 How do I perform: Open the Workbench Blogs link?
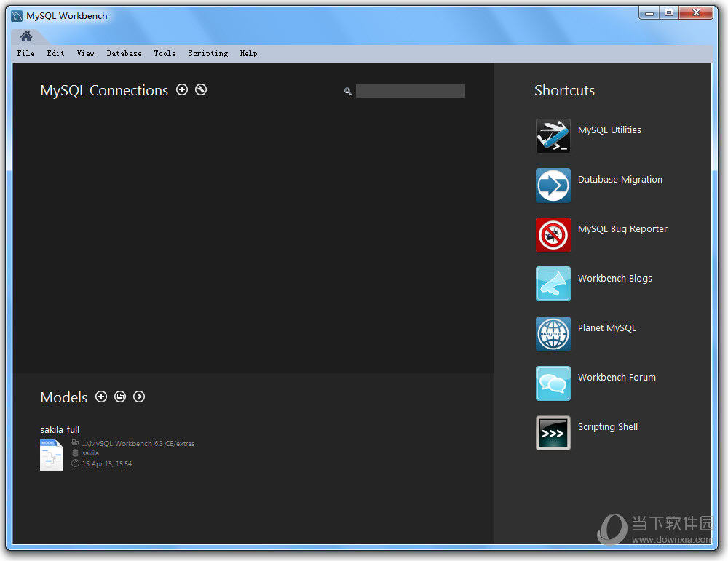[x=614, y=279]
